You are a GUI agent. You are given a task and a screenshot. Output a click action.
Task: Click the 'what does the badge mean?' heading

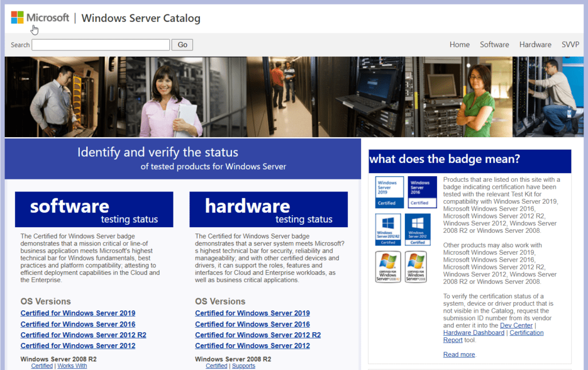point(445,159)
